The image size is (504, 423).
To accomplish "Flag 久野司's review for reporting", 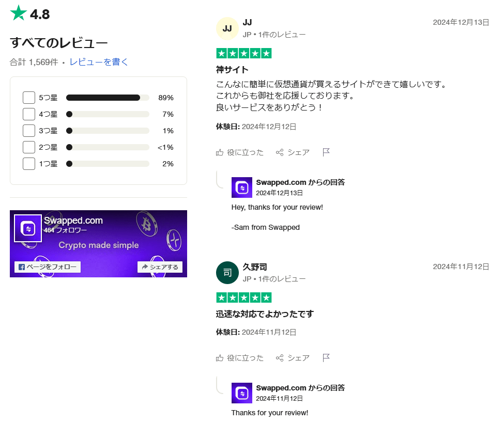I will coord(326,357).
